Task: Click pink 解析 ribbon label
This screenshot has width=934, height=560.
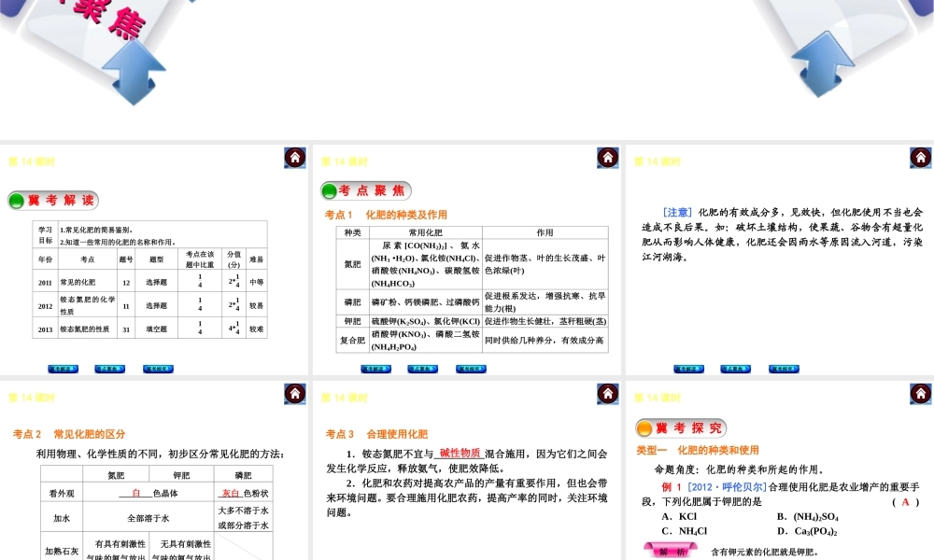Action: [671, 552]
